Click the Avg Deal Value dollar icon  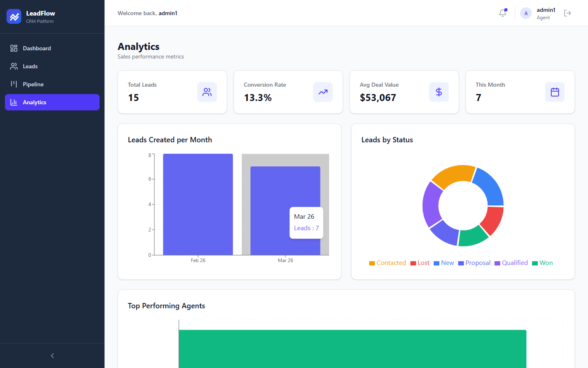[x=439, y=92]
